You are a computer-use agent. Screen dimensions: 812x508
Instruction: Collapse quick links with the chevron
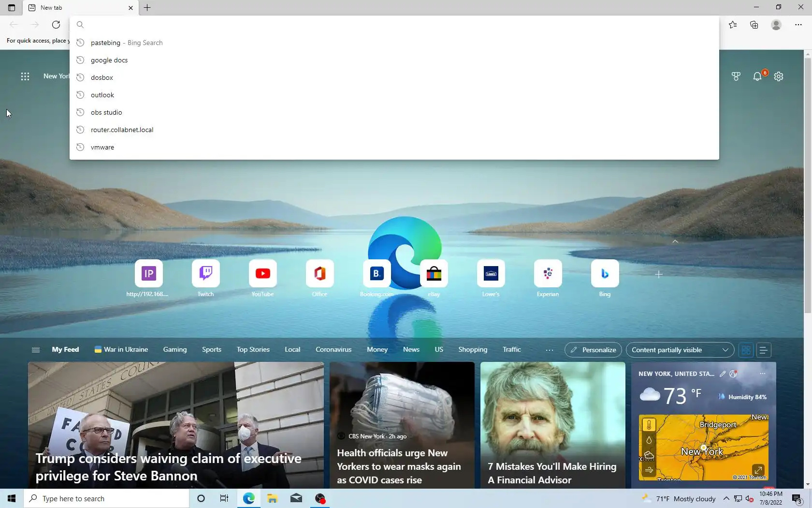coord(675,241)
